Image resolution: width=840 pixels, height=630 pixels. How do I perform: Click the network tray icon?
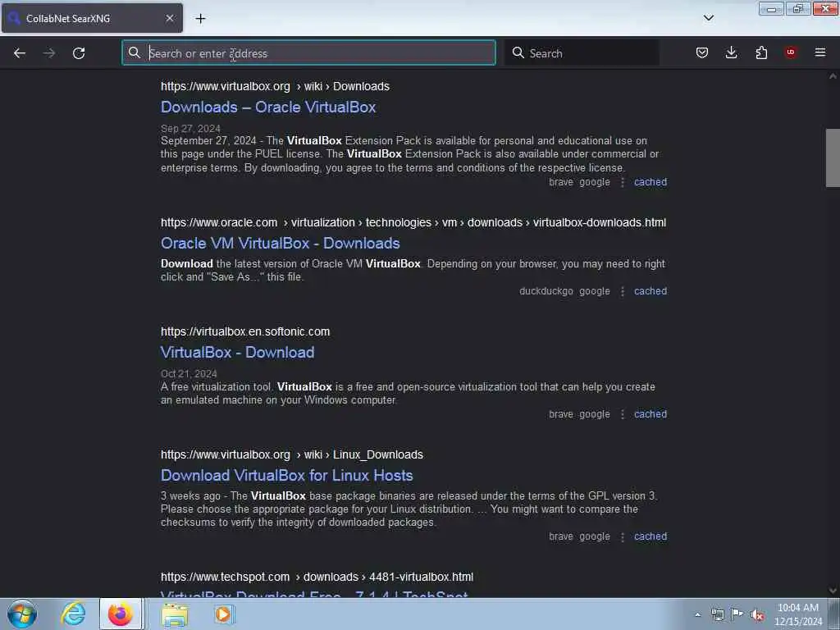(x=717, y=614)
